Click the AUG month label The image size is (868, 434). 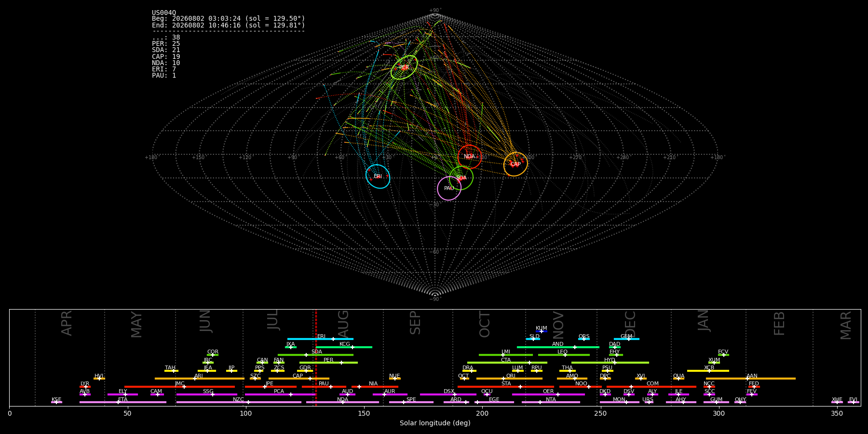[x=343, y=324]
